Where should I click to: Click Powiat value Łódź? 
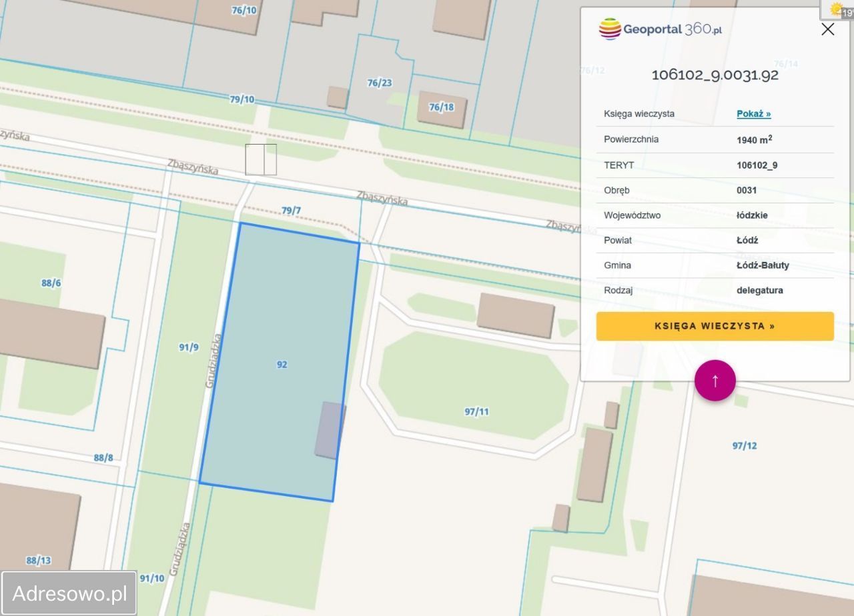(x=747, y=240)
